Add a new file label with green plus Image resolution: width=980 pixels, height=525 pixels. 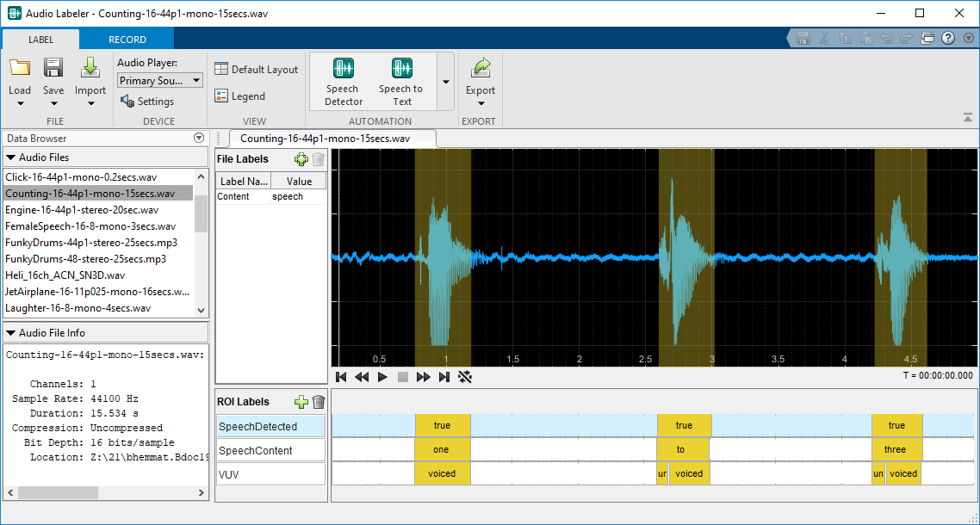(301, 159)
